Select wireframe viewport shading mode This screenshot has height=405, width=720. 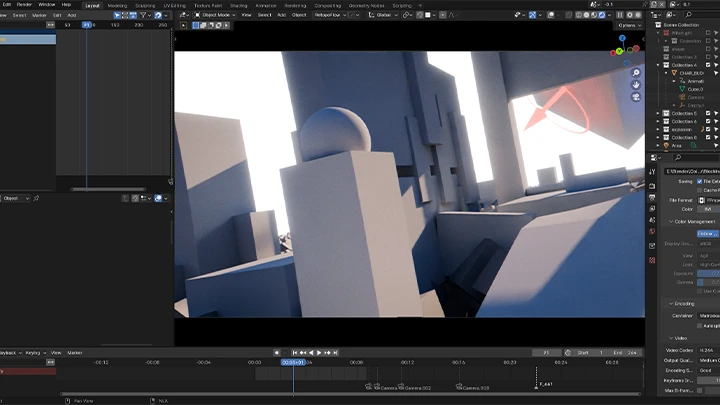[579, 15]
